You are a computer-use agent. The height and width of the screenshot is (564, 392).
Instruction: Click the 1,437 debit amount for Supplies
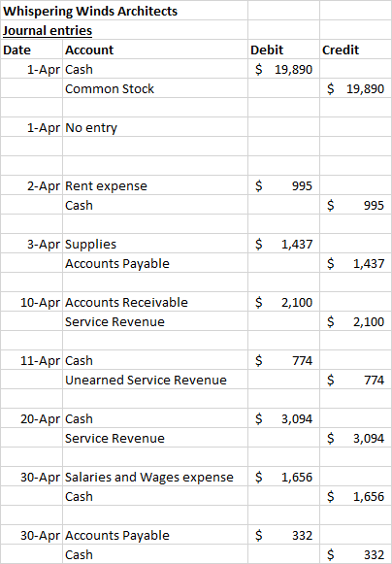click(x=283, y=244)
